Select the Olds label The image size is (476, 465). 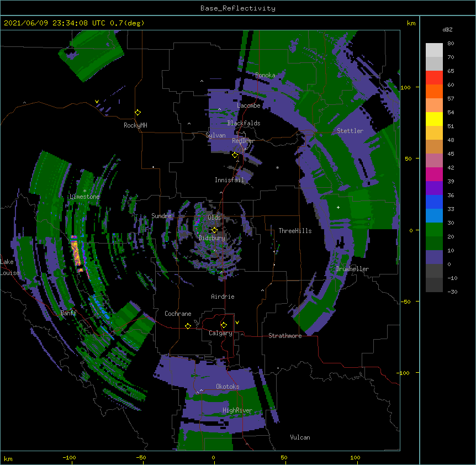214,218
